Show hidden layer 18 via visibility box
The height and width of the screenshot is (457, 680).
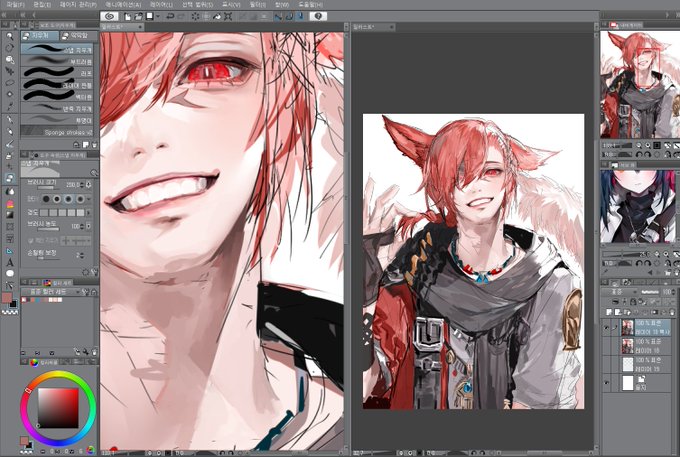[x=606, y=346]
